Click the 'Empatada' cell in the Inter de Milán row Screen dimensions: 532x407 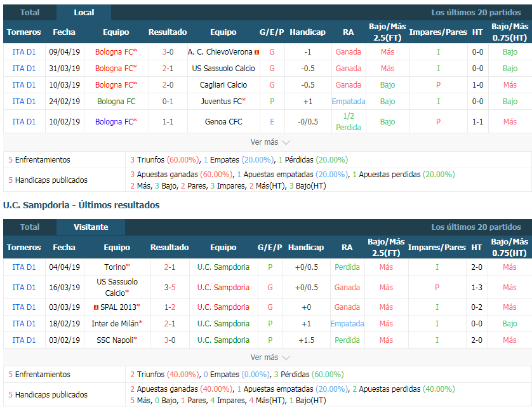pos(347,323)
